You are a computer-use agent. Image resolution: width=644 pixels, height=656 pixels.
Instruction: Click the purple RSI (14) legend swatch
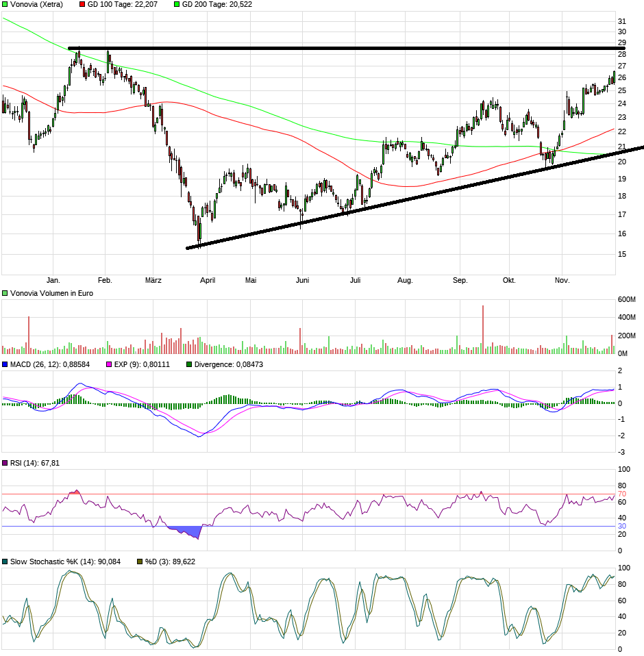click(x=5, y=463)
